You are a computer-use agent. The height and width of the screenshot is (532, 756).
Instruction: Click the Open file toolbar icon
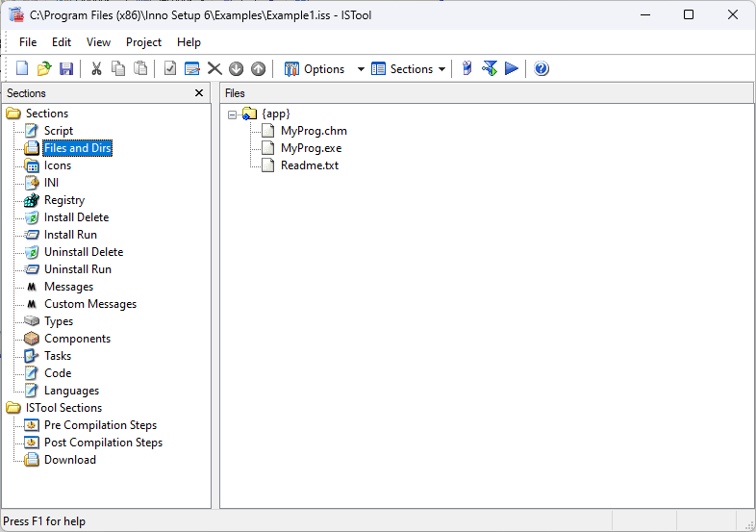coord(44,68)
